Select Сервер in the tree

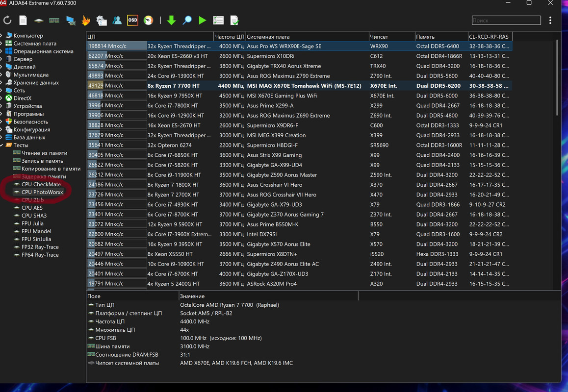coord(23,59)
